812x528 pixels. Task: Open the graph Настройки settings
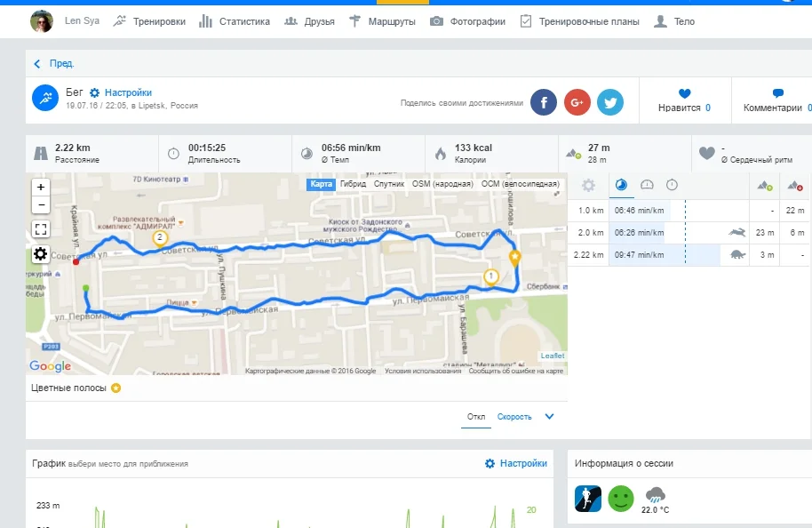515,463
